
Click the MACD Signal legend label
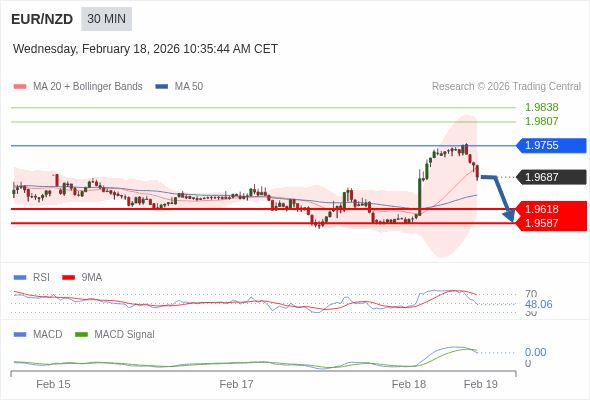[125, 335]
